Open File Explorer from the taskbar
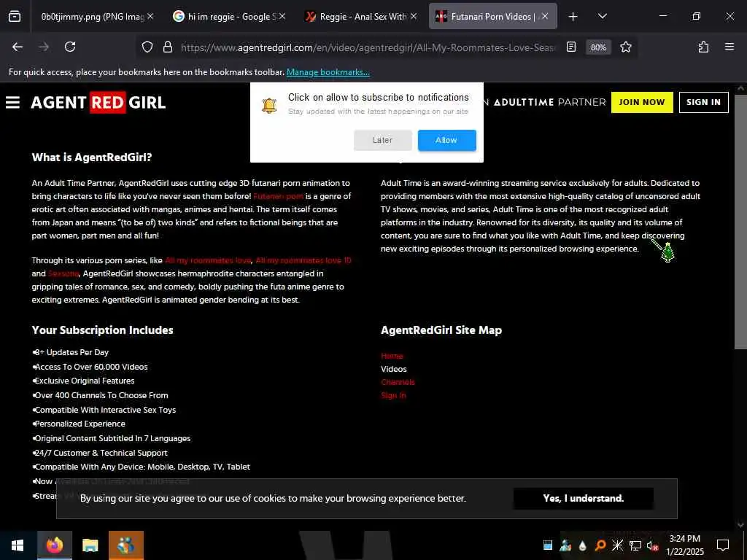 coord(90,545)
